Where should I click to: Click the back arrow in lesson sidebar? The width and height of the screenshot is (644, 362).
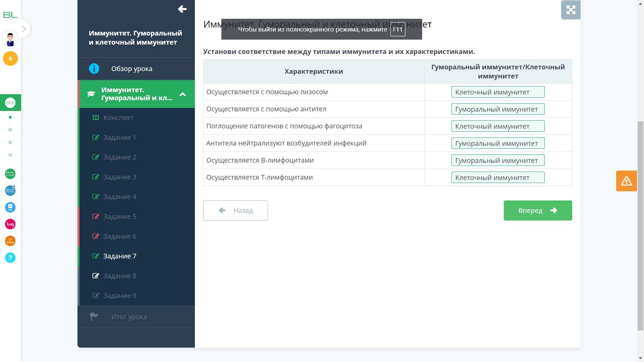click(182, 9)
